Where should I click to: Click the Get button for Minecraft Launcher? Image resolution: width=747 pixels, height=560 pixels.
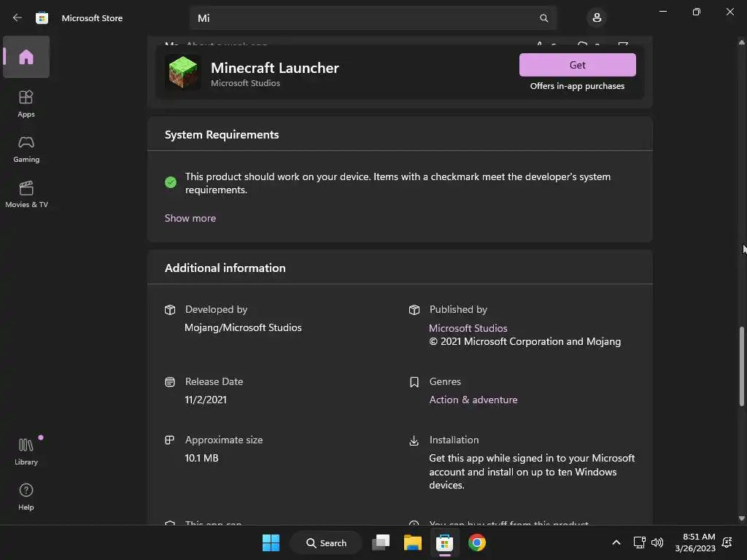tap(578, 65)
